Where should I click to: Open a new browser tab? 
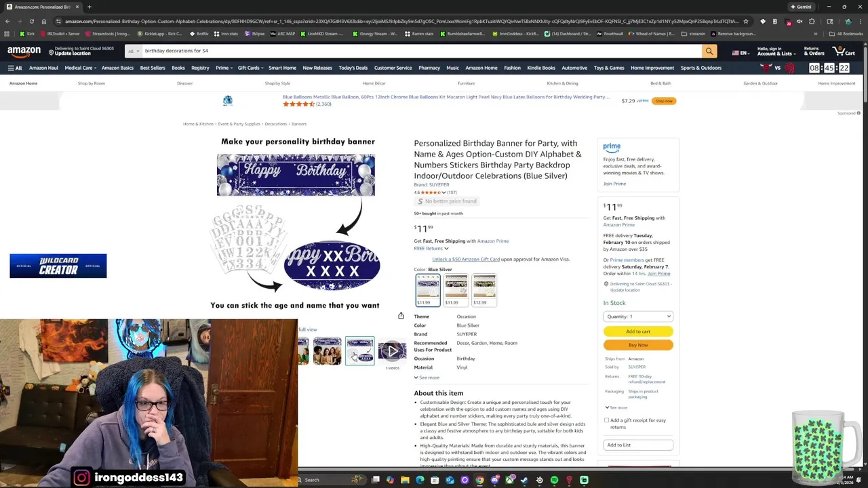[89, 7]
